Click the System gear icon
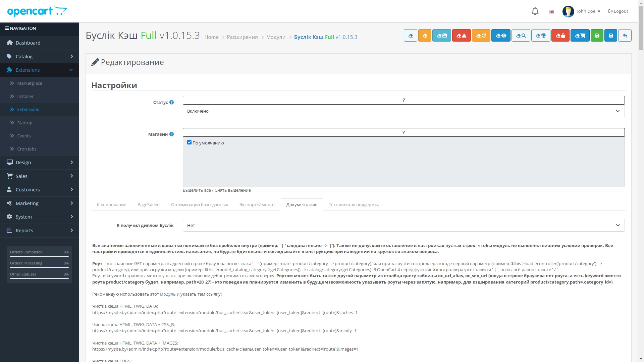The height and width of the screenshot is (362, 644). 9,217
